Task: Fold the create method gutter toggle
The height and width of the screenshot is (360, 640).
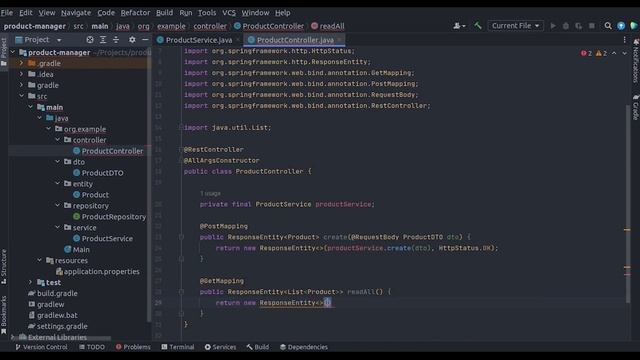Action: [x=181, y=237]
